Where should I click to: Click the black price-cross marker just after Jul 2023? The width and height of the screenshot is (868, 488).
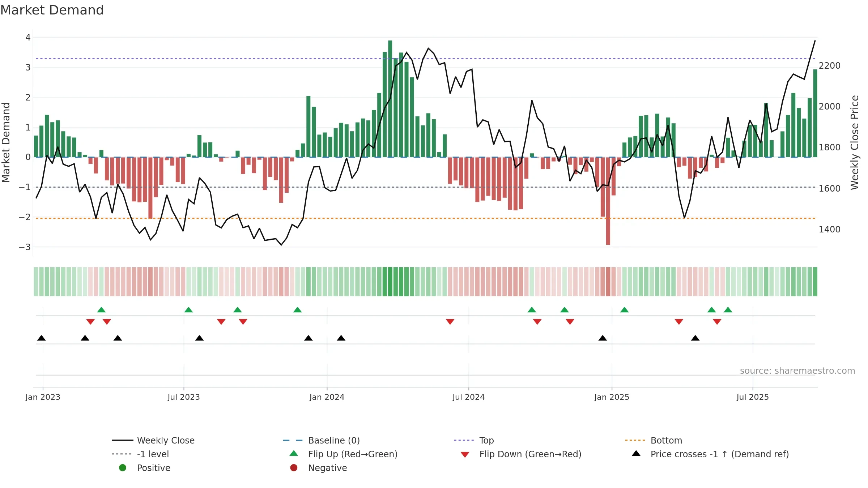199,338
